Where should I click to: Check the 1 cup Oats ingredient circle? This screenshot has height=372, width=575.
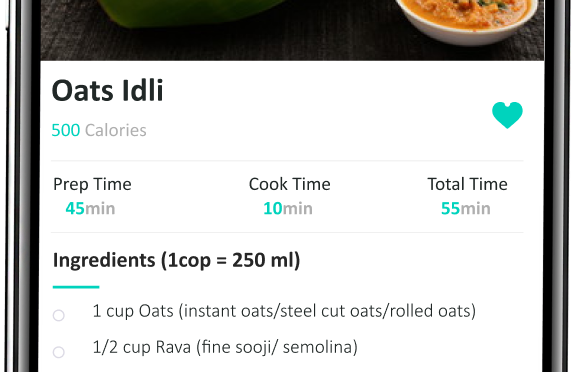[x=59, y=315]
